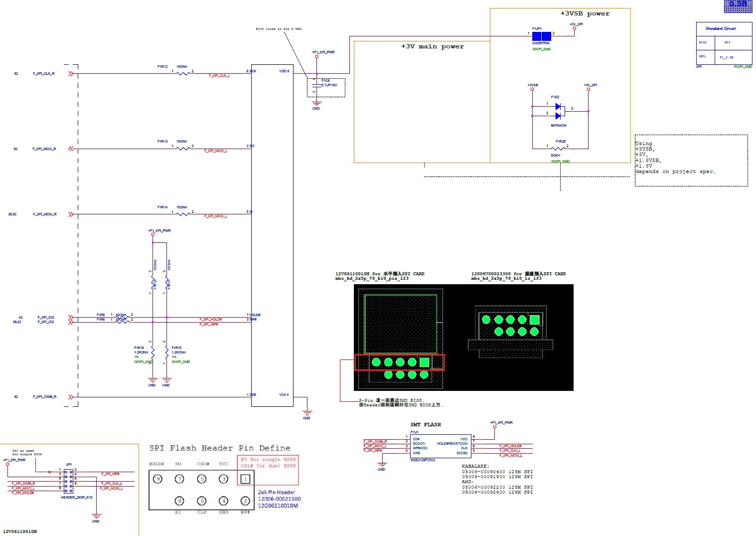Click the F1R13 15 Ohm resistor symbol
The height and width of the screenshot is (536, 756).
[x=183, y=149]
